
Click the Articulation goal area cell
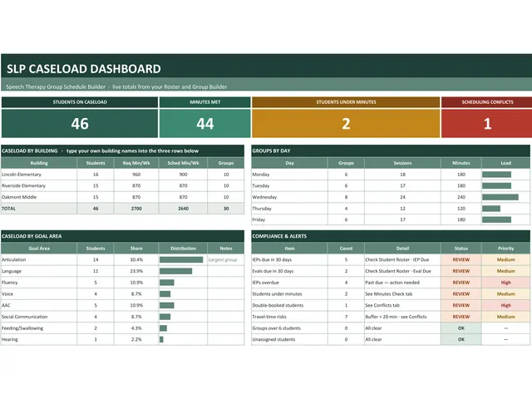39,259
